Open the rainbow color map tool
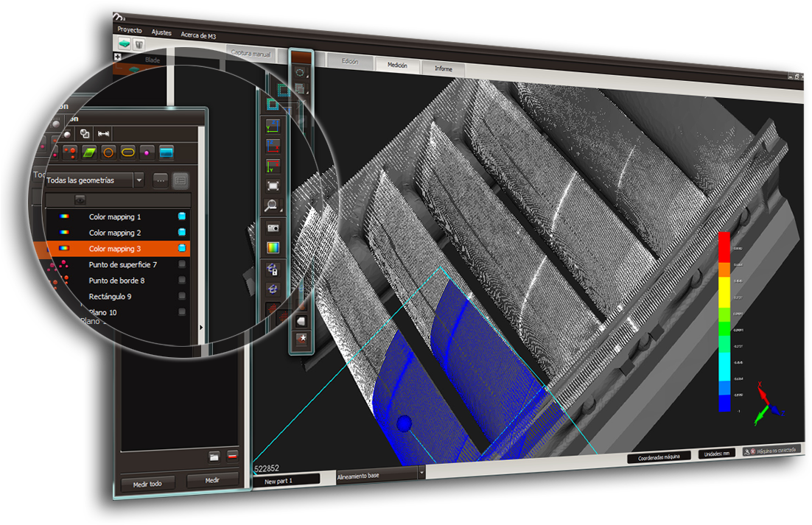Screen dimensions: 812x525 pyautogui.click(x=273, y=247)
